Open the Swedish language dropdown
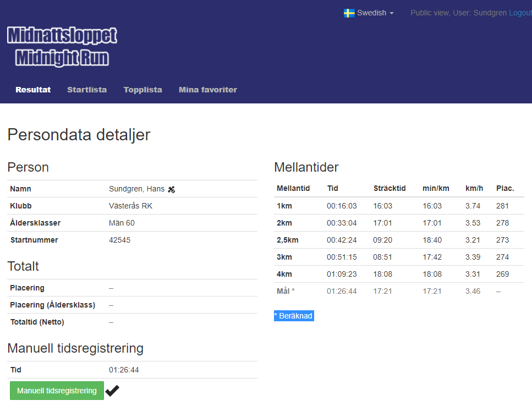The width and height of the screenshot is (532, 406). (369, 13)
